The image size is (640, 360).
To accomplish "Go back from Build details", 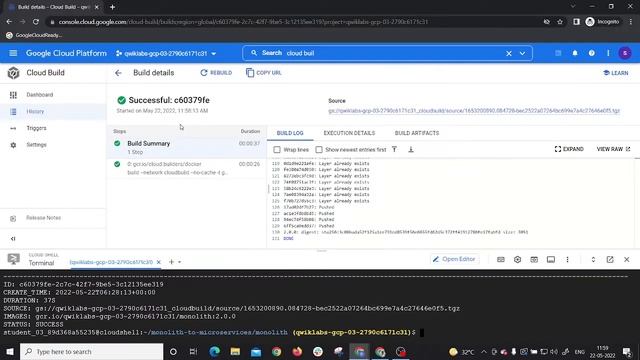I will [118, 73].
